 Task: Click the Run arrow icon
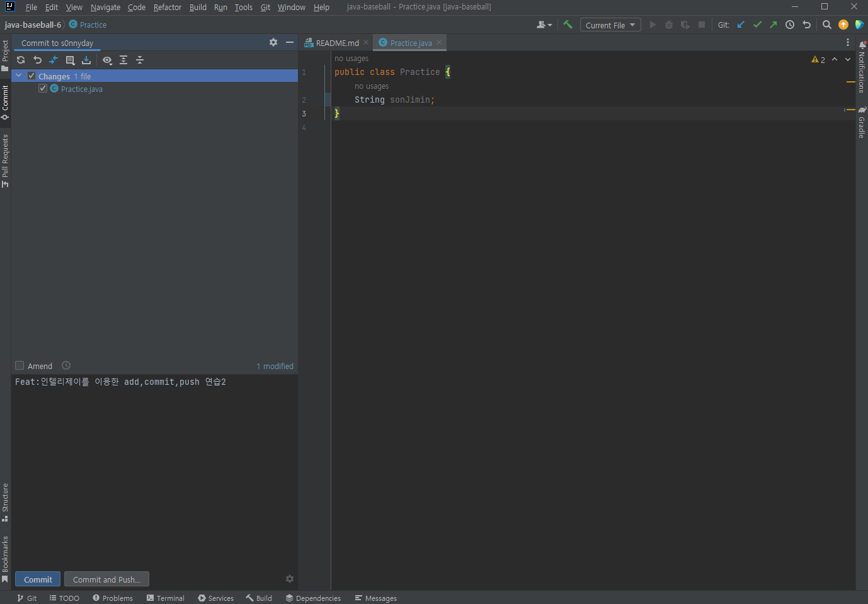(653, 25)
